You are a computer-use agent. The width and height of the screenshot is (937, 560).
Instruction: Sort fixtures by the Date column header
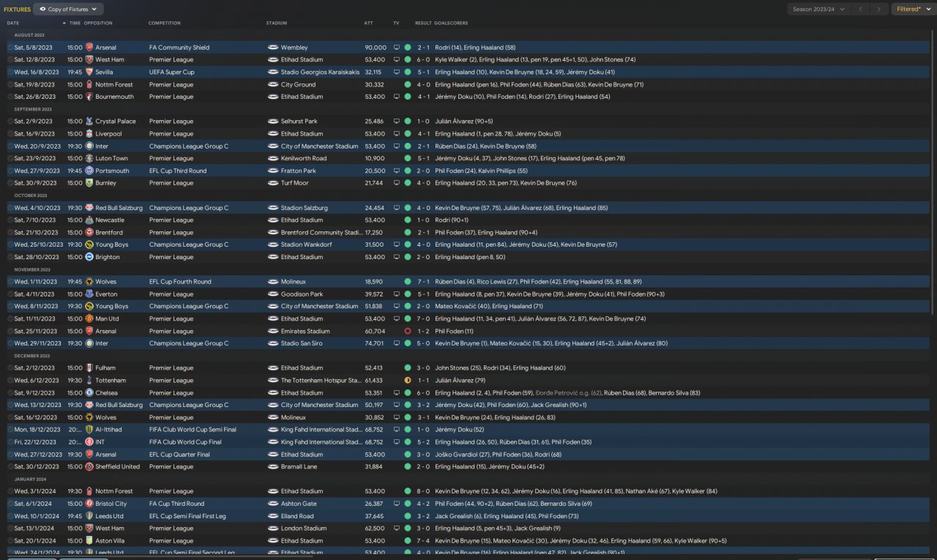[13, 23]
